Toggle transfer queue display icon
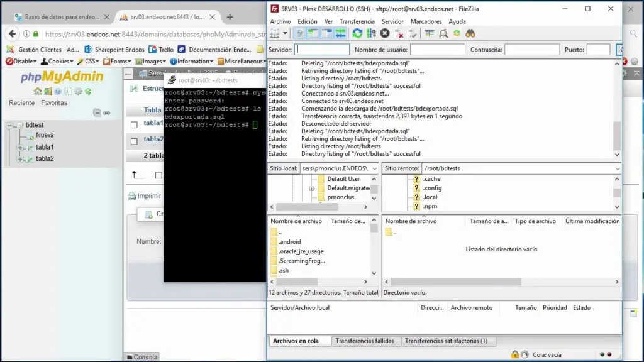 (x=340, y=33)
